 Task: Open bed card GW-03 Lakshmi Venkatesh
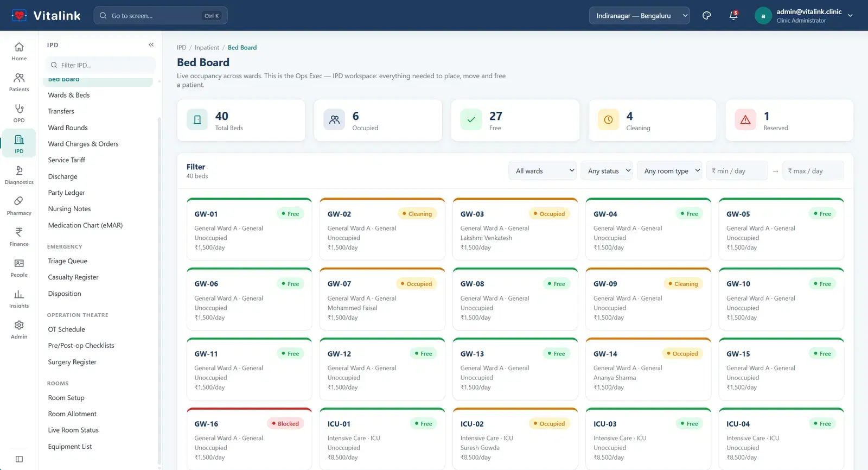click(515, 229)
